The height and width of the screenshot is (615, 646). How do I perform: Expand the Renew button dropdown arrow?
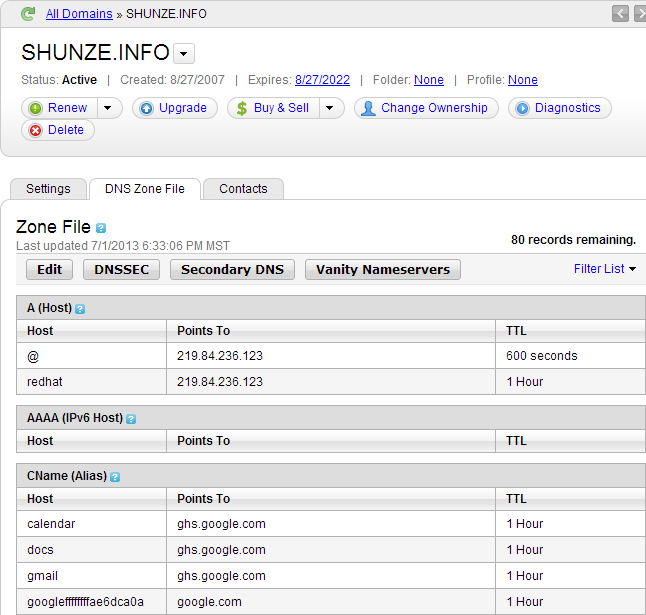pos(110,108)
